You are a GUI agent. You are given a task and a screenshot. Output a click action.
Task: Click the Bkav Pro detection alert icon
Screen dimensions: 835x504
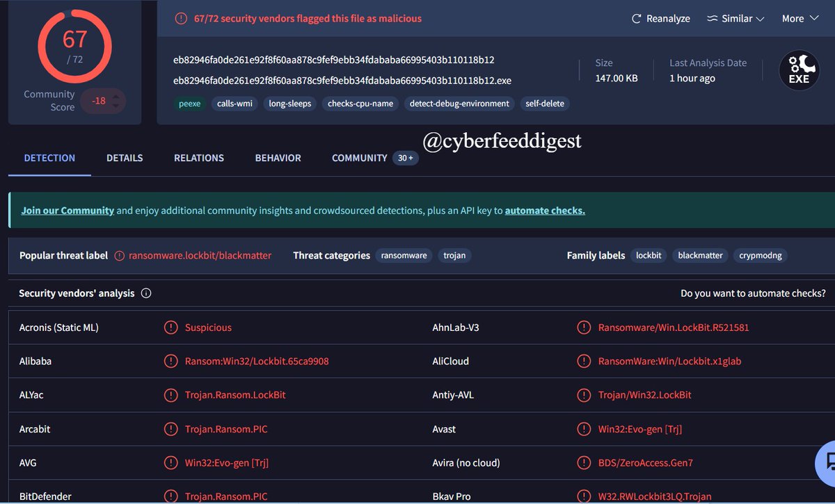(x=584, y=496)
